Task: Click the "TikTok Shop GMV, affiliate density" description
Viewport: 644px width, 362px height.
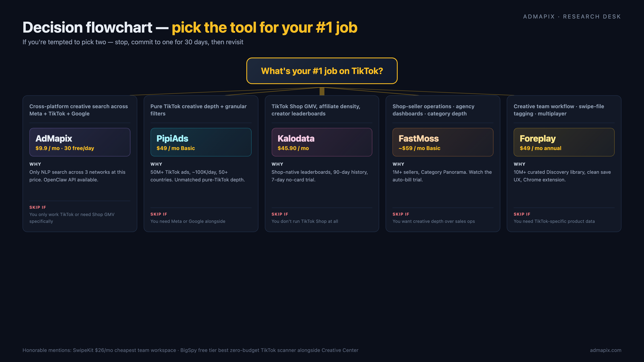Action: (316, 110)
